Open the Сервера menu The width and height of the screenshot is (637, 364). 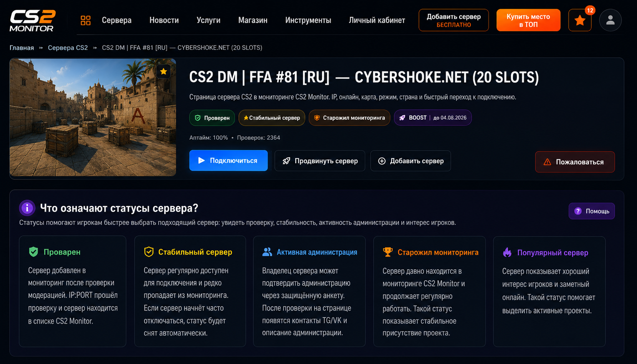116,20
